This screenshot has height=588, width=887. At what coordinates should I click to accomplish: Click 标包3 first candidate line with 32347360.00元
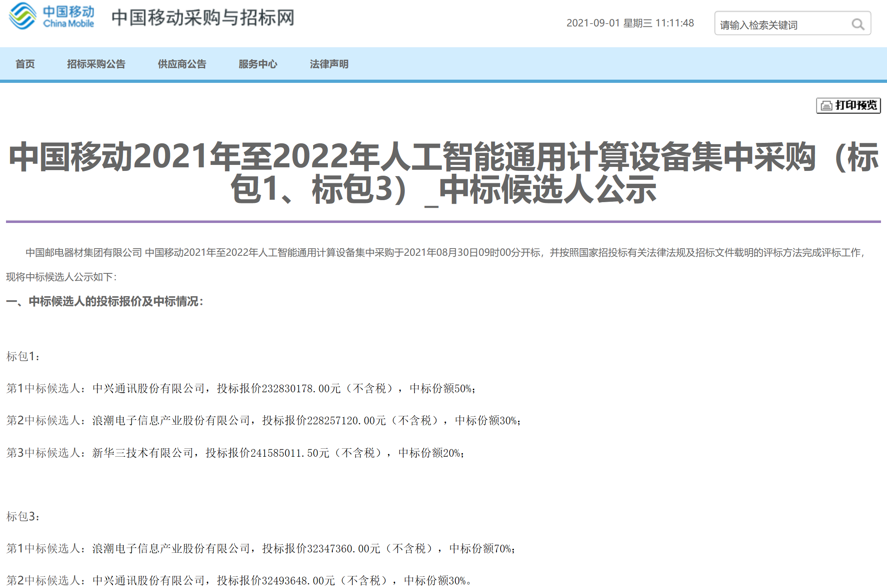pyautogui.click(x=261, y=548)
